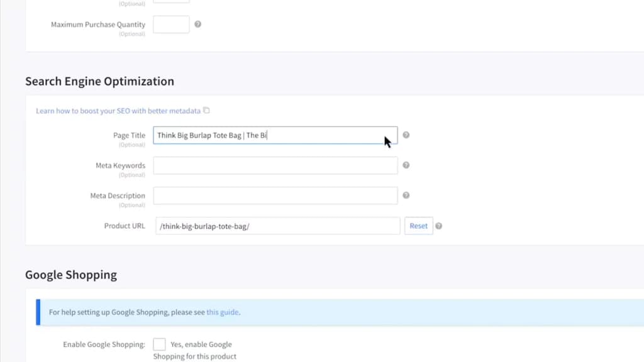Click the external-link icon after the SEO metadata link
The height and width of the screenshot is (362, 644).
[206, 111]
